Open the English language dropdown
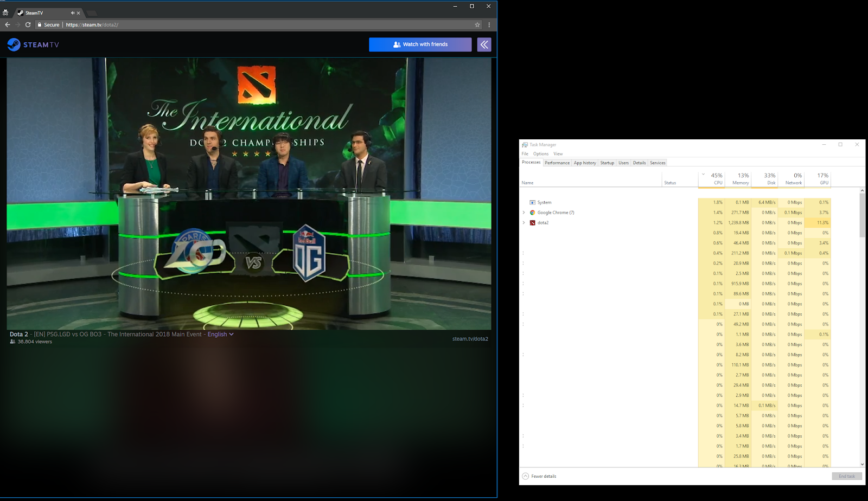The height and width of the screenshot is (501, 868). [x=220, y=334]
